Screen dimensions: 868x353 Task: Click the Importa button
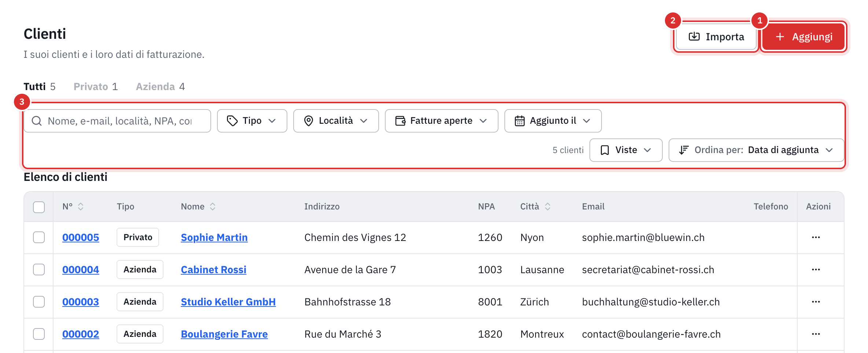(716, 37)
